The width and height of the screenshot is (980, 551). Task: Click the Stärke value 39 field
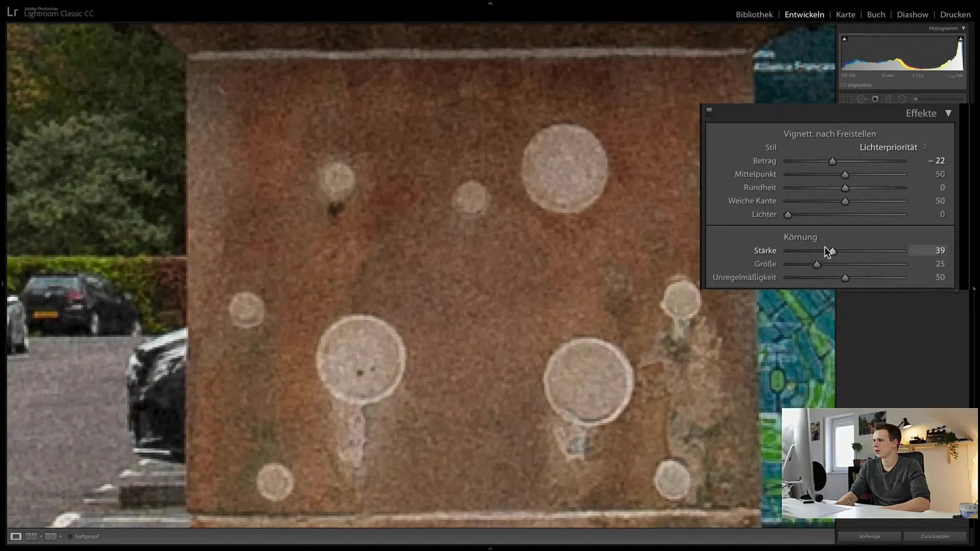928,251
